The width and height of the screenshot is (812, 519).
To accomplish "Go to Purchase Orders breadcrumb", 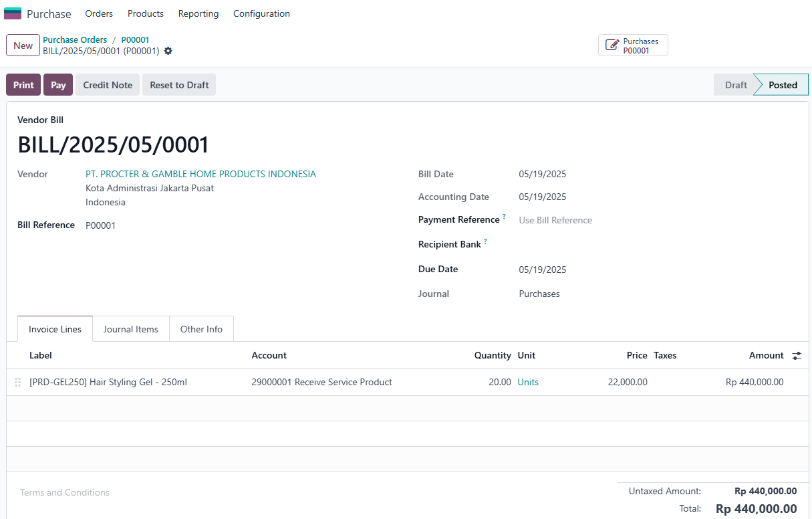I will tap(75, 40).
